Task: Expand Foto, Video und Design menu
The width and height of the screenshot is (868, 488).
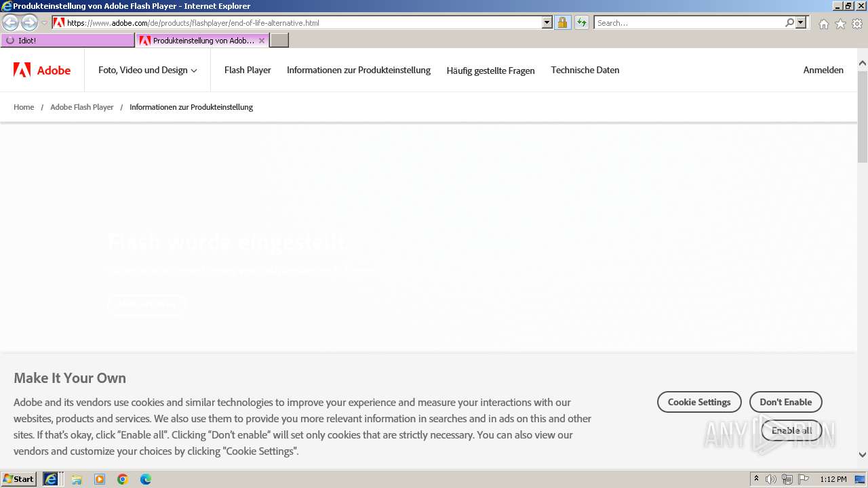Action: pyautogui.click(x=147, y=70)
